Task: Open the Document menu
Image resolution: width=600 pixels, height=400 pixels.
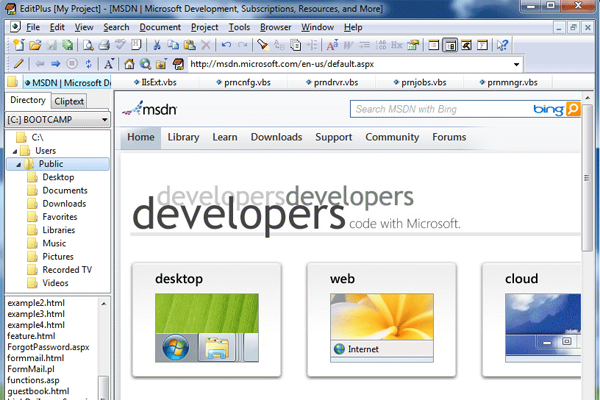Action: pyautogui.click(x=160, y=27)
